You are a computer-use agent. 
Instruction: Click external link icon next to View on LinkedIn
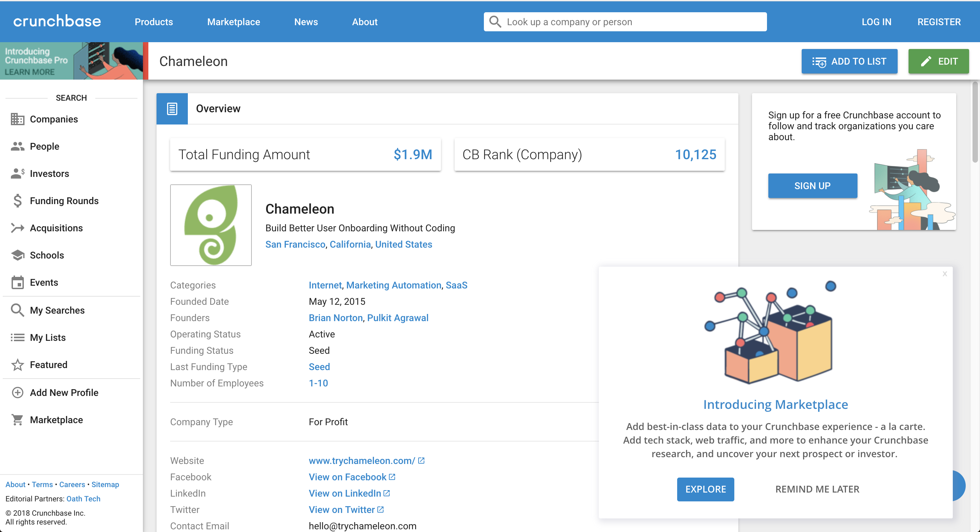pyautogui.click(x=387, y=493)
